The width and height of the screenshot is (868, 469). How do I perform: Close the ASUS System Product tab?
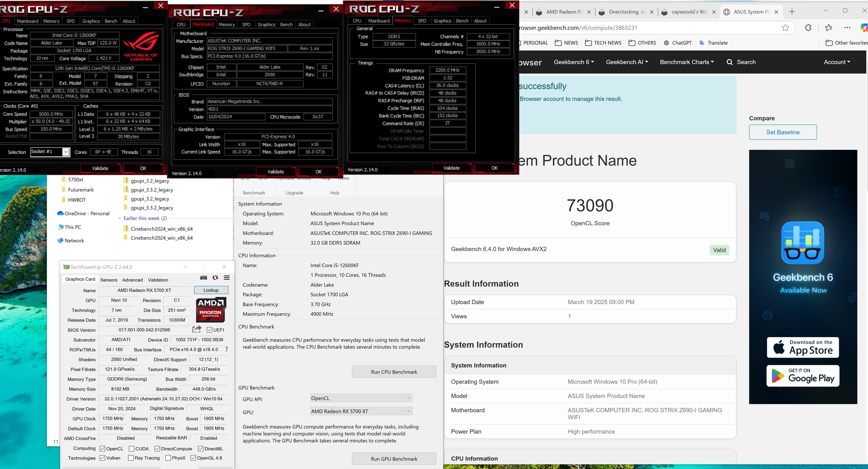click(x=776, y=12)
